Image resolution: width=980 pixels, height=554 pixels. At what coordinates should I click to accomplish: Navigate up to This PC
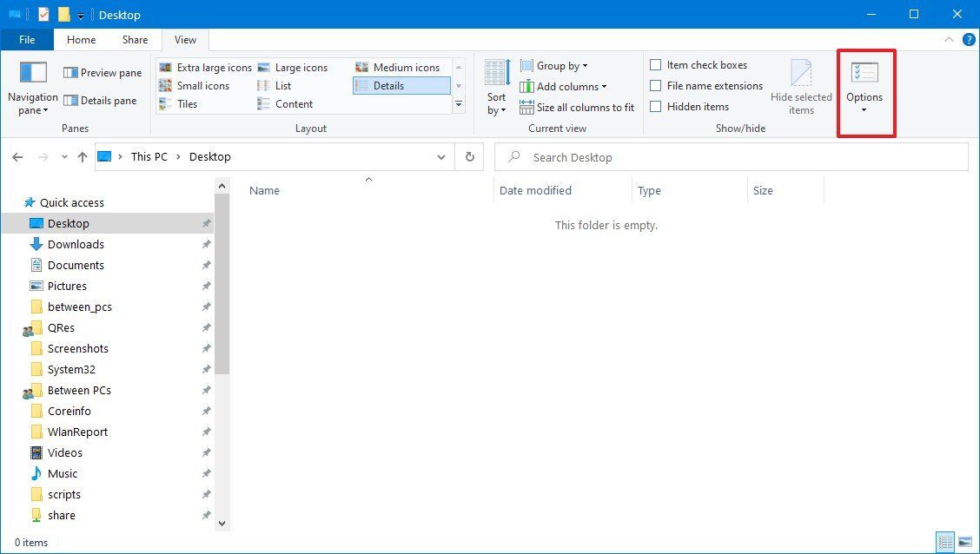(x=83, y=156)
